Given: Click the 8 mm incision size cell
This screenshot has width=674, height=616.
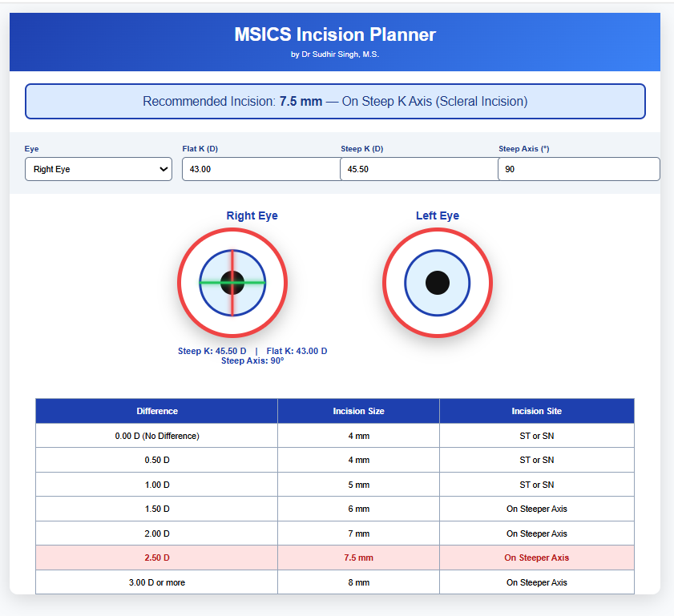Looking at the screenshot, I should point(358,582).
